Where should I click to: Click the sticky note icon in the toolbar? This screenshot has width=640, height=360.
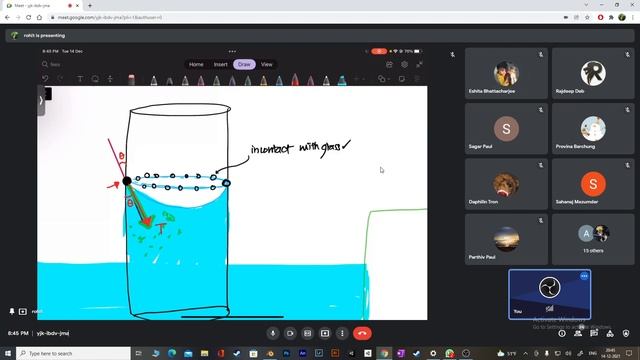point(402,79)
